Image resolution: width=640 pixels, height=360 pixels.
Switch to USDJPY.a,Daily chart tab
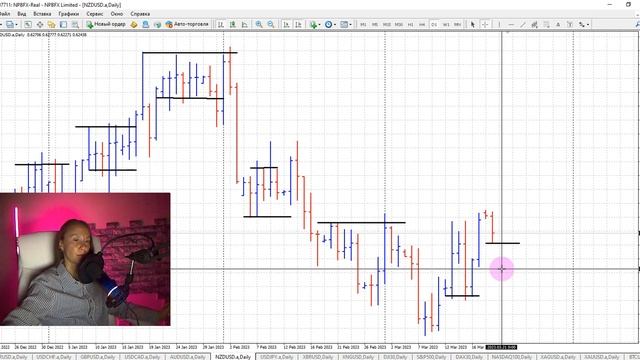point(276,357)
